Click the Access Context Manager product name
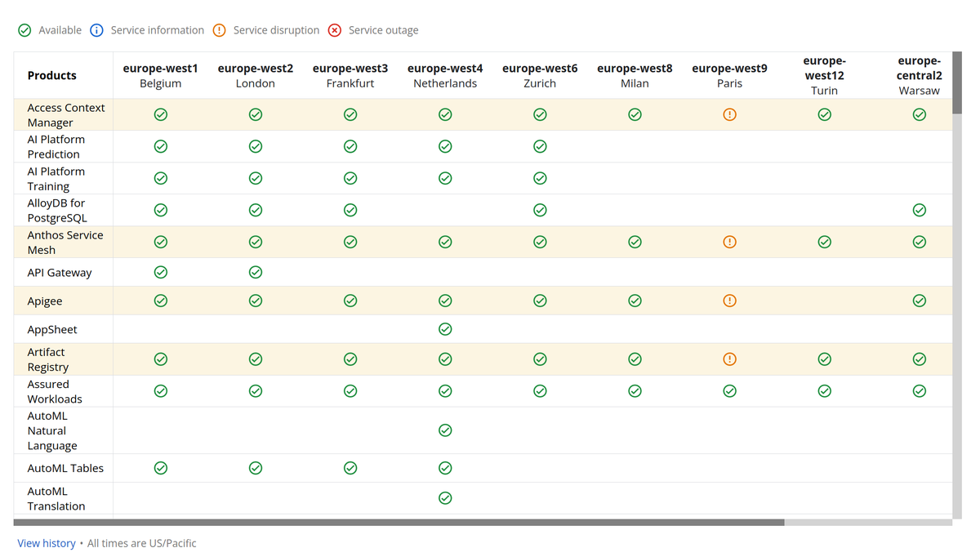 click(66, 115)
